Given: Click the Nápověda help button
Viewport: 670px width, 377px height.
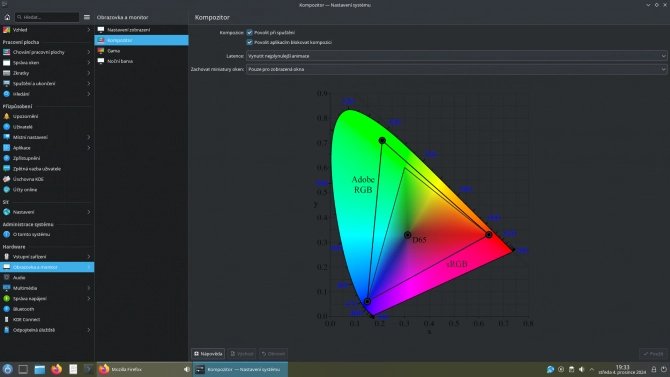Looking at the screenshot, I should point(208,354).
